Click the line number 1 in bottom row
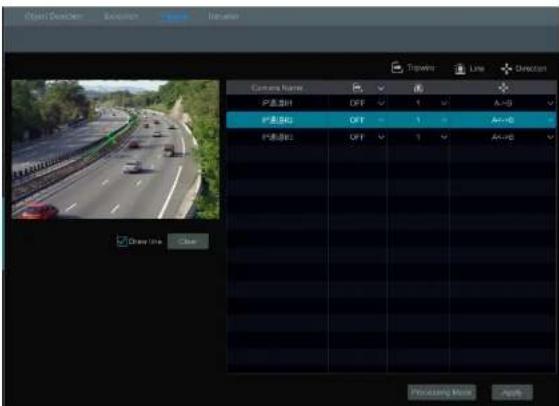Screen dimensions: 559x406 coord(418,137)
